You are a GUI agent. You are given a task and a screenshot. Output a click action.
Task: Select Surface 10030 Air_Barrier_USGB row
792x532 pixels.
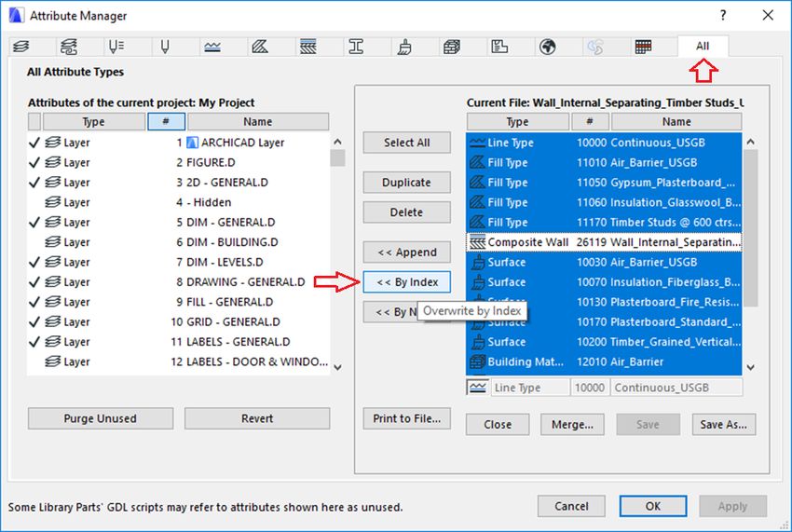pos(604,262)
